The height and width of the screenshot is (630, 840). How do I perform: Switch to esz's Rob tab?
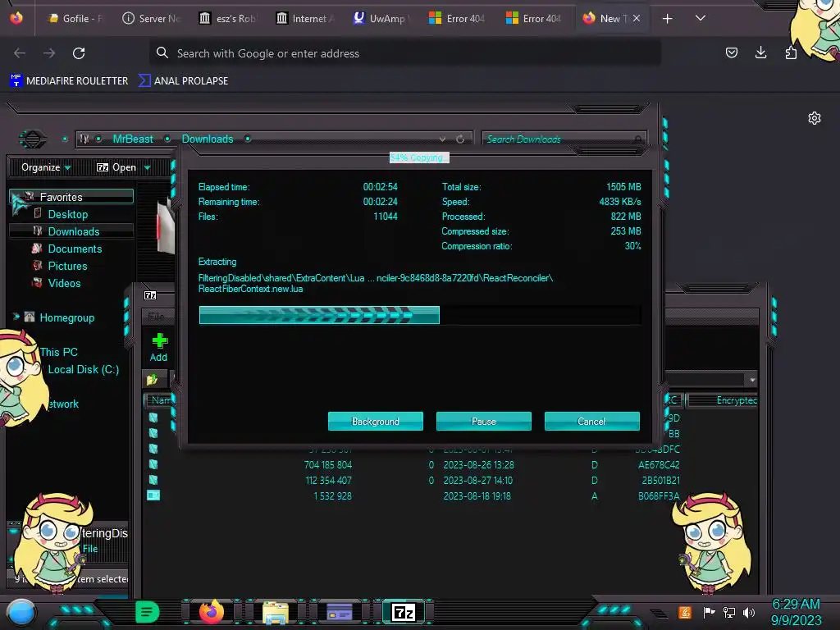click(227, 18)
